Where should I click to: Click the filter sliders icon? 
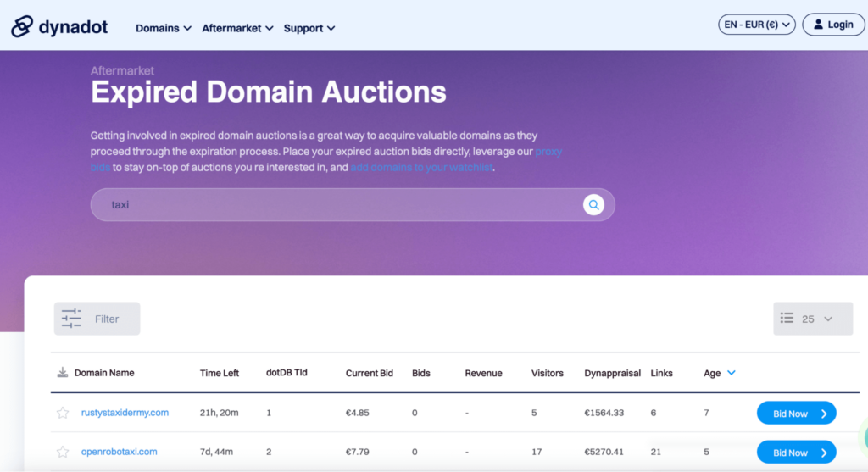pos(71,319)
